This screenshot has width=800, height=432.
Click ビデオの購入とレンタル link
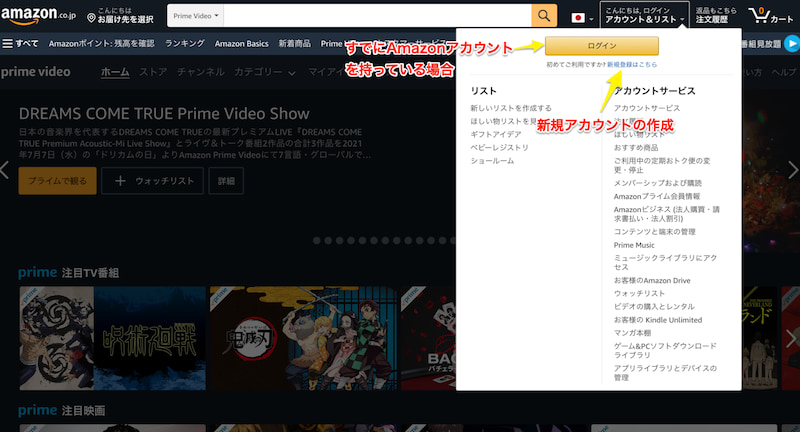[654, 307]
